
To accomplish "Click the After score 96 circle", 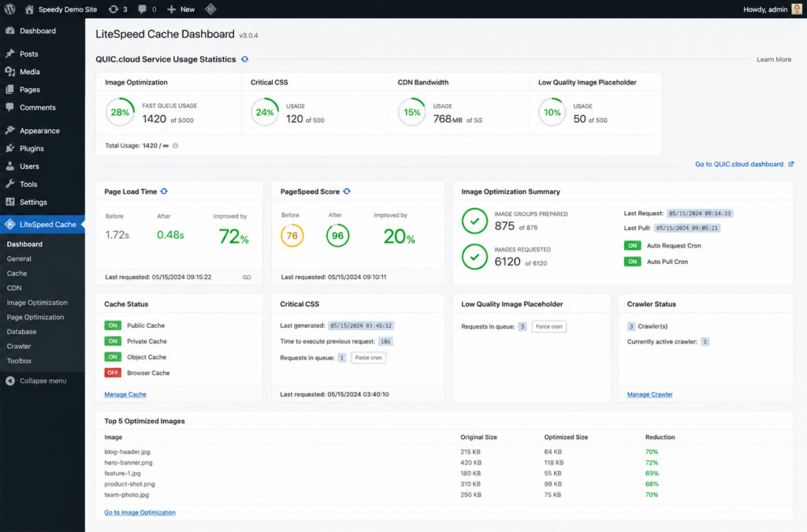I will 337,236.
